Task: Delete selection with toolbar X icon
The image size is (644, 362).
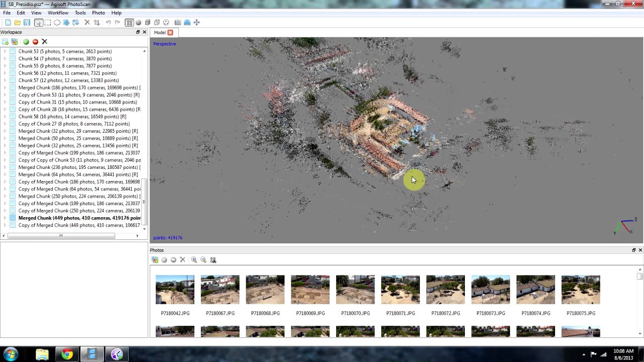Action: pos(87,23)
